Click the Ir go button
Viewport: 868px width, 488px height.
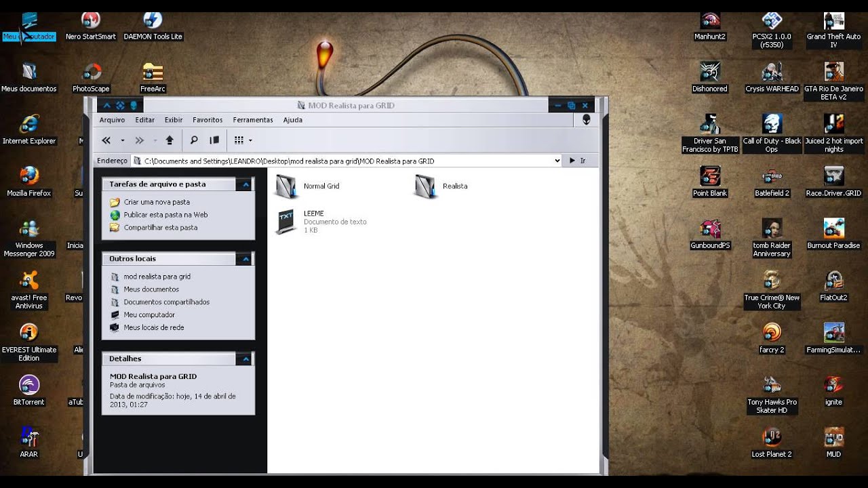(x=577, y=161)
